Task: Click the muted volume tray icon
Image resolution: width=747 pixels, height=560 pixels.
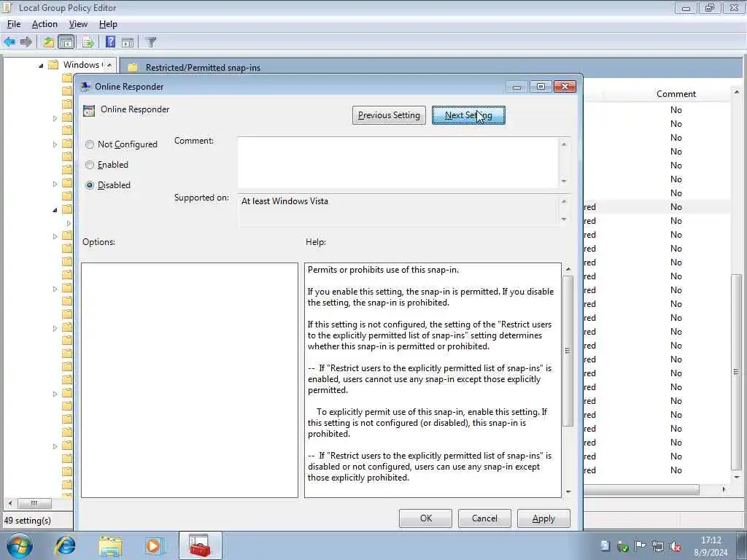Action: point(676,546)
